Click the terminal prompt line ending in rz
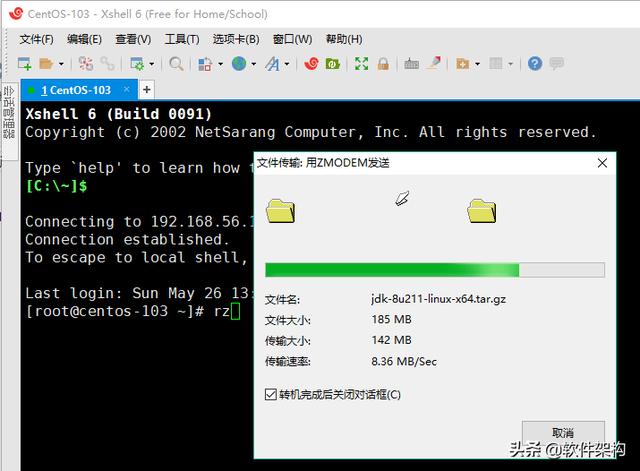This screenshot has height=471, width=640. (x=133, y=311)
